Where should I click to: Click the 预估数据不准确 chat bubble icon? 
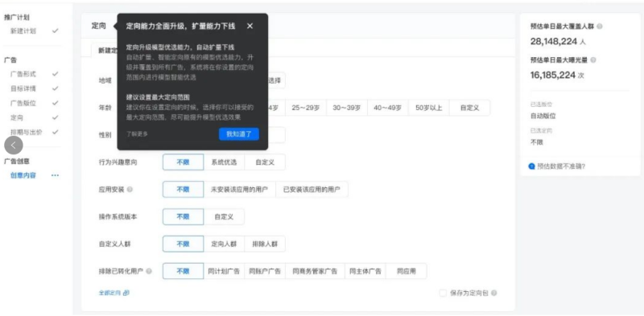point(532,166)
